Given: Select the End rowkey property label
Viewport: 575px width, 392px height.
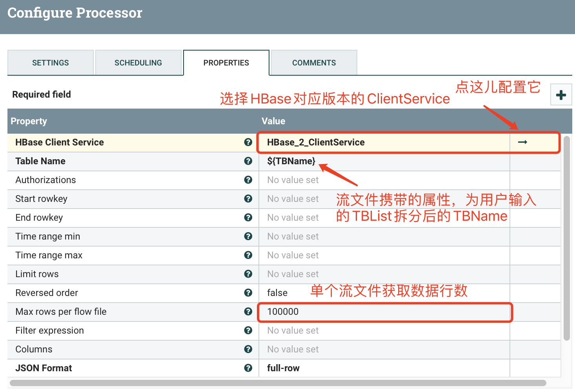Looking at the screenshot, I should [x=39, y=218].
